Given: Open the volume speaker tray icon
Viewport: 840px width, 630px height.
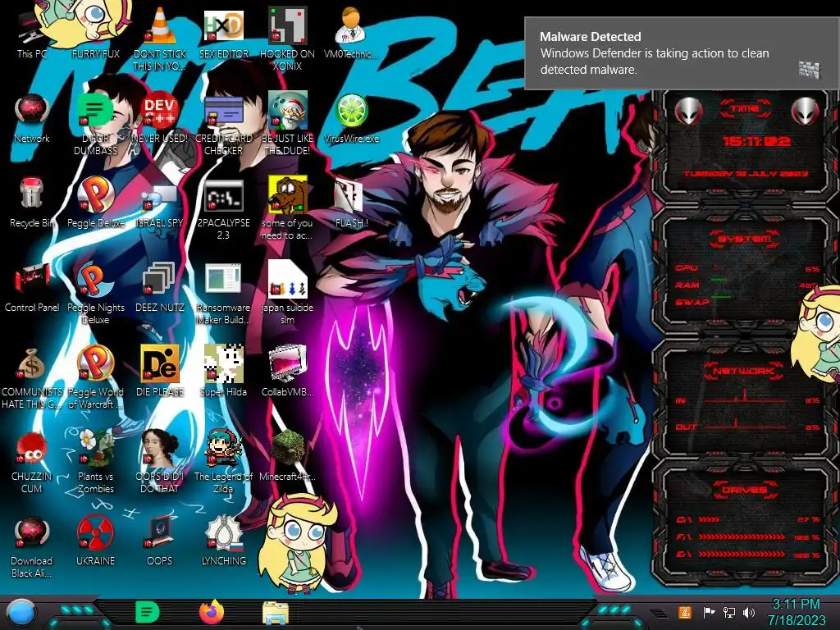Looking at the screenshot, I should (x=749, y=612).
